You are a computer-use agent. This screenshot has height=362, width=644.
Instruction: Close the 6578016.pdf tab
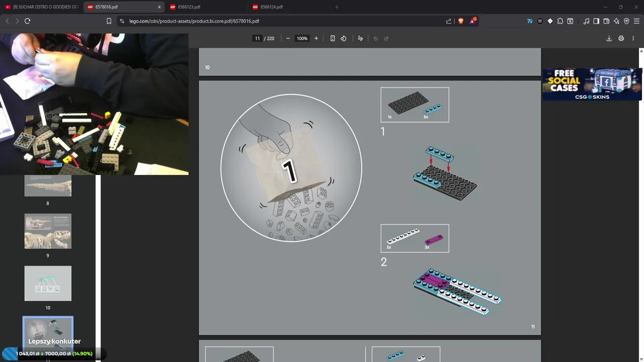159,7
